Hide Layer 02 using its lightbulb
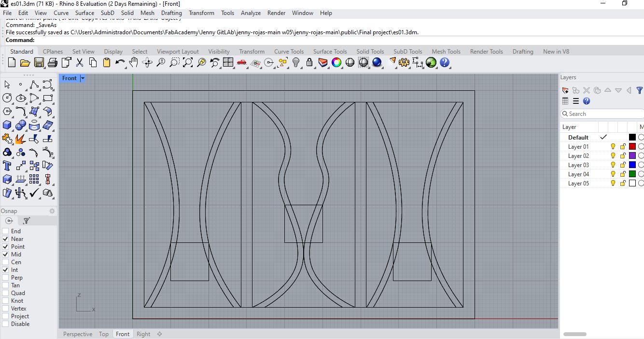The height and width of the screenshot is (339, 644). click(x=613, y=156)
